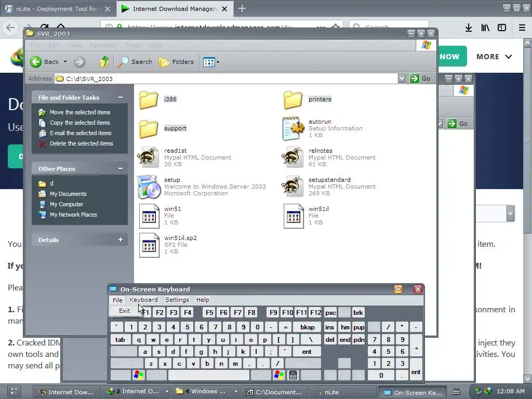Open My Documents in Other Places
Screen dimensions: 532x399
click(68, 194)
